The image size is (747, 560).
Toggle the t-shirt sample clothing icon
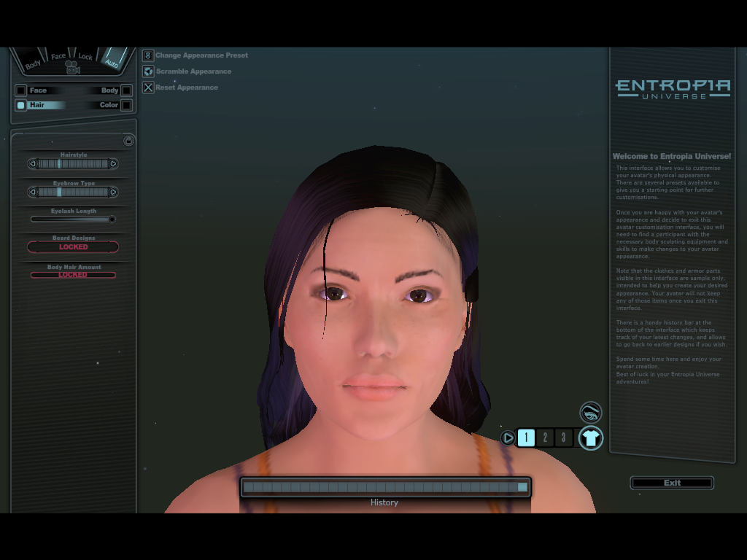point(590,437)
